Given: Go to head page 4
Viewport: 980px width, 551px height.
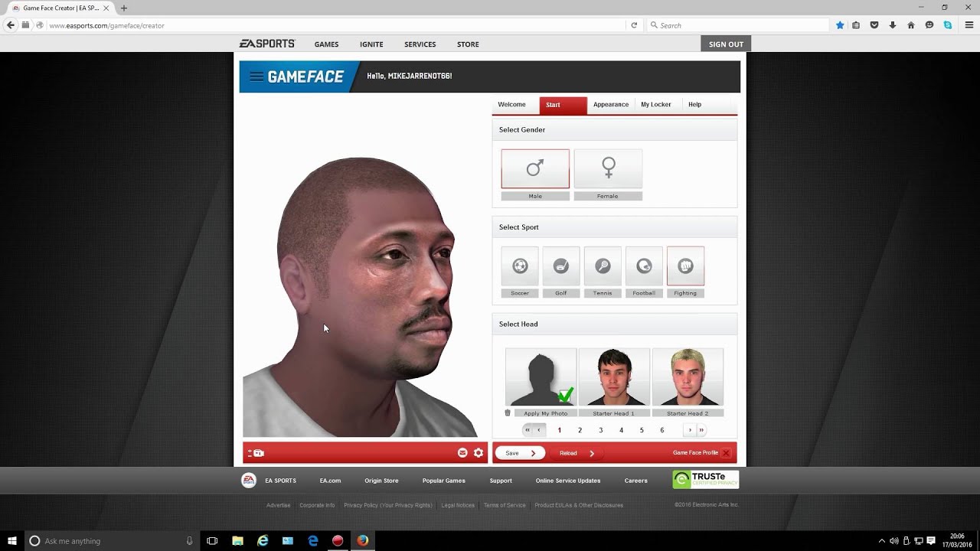Looking at the screenshot, I should pos(621,430).
